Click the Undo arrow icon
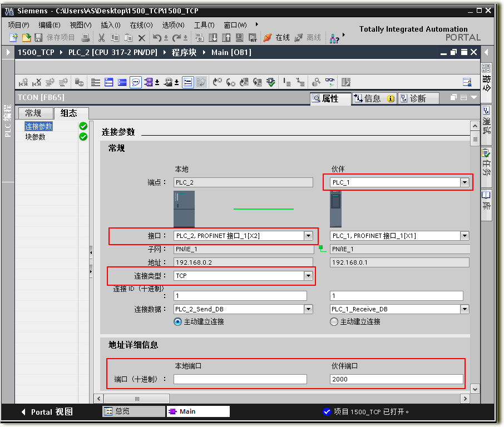Image resolution: width=504 pixels, height=427 pixels. pyautogui.click(x=157, y=38)
